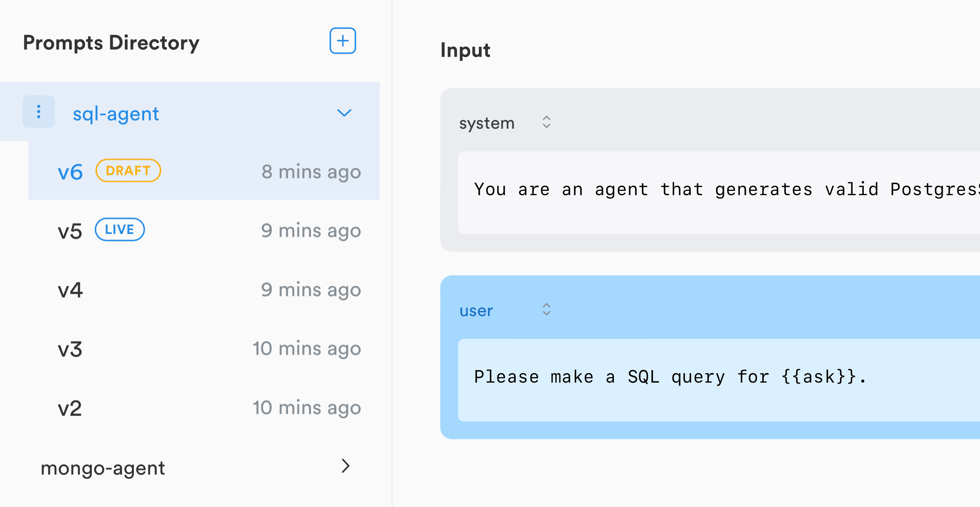
Task: Click the DRAFT badge next to v6
Action: [127, 170]
